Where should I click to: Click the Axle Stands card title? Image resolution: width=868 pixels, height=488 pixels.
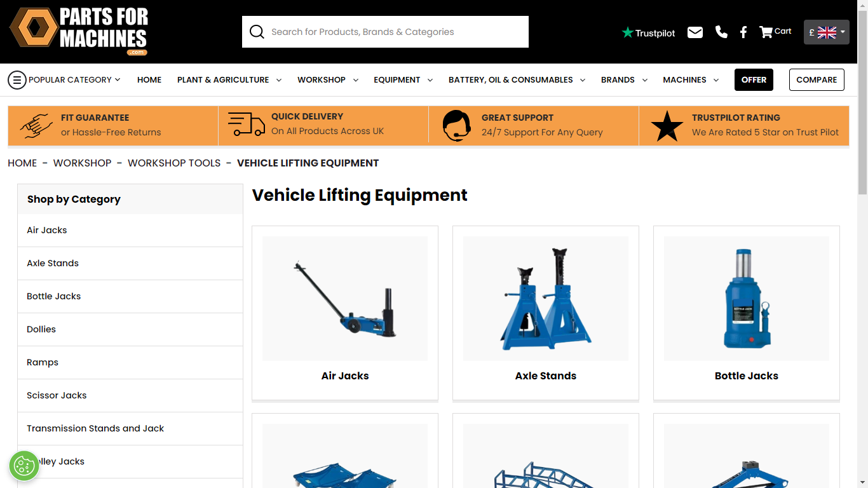point(546,376)
